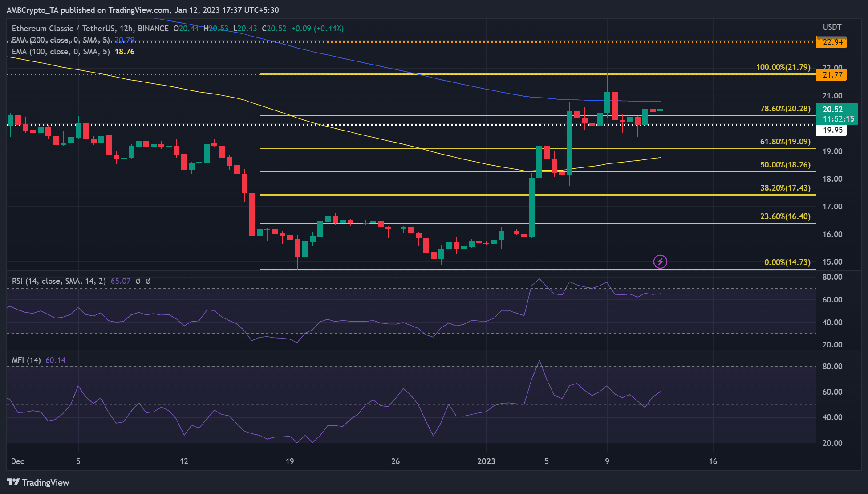Screen dimensions: 868x494
Task: Click the change value +0.09 (+0.44%)
Action: [x=317, y=29]
